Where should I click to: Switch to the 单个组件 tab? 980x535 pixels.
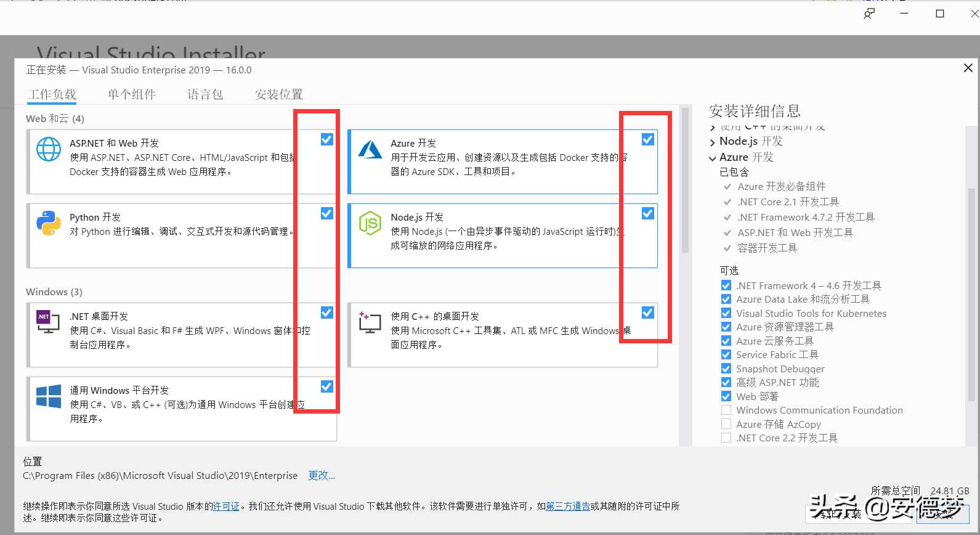pos(132,94)
